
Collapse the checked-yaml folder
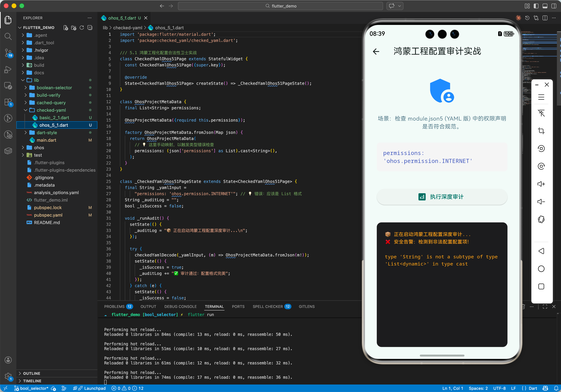point(51,110)
